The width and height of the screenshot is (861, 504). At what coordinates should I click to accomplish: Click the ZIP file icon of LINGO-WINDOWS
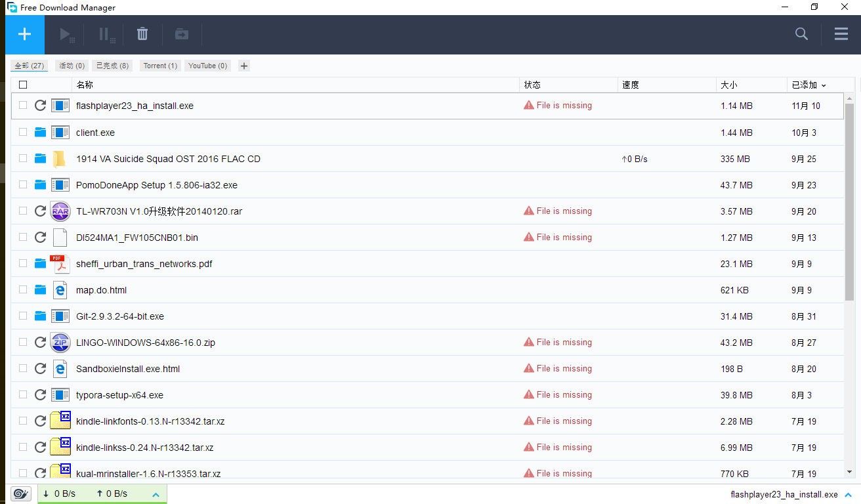[x=60, y=343]
